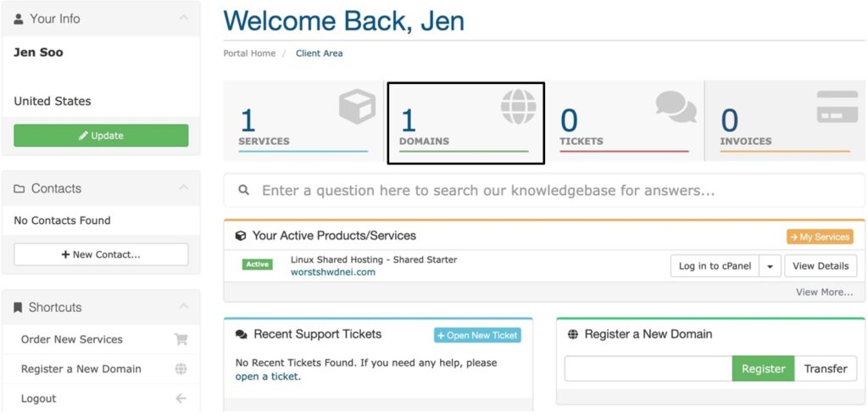Collapse the Shortcuts panel chevron
Viewport: 868px width, 418px height.
[x=184, y=307]
